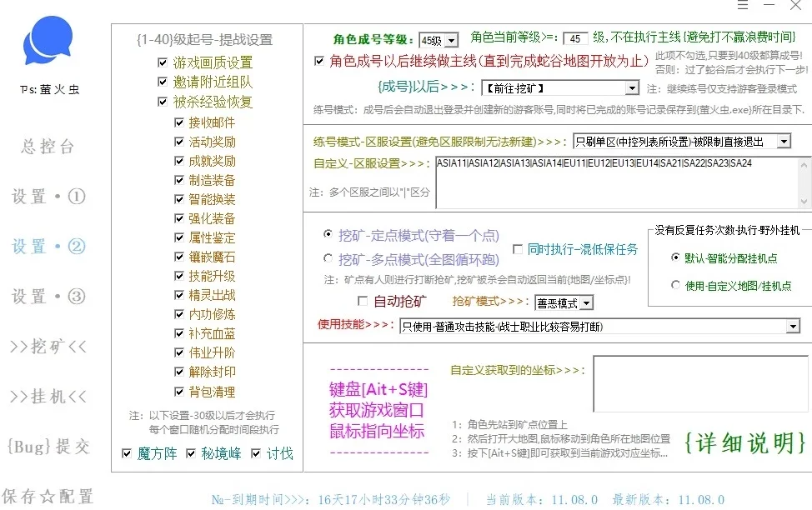Click 角色当前等级 input showing 45
Viewport: 812px width, 510px height.
pos(575,38)
